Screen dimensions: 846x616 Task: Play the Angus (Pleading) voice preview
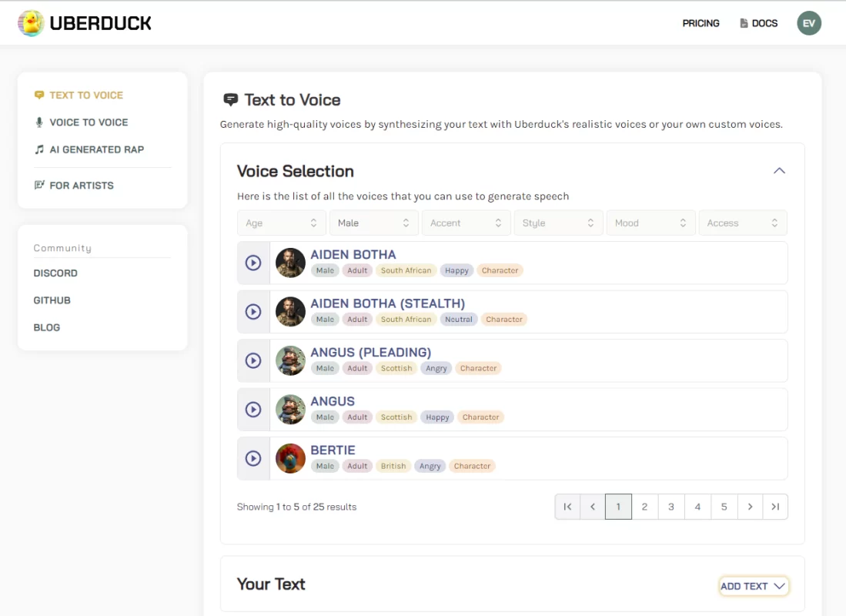coord(253,360)
